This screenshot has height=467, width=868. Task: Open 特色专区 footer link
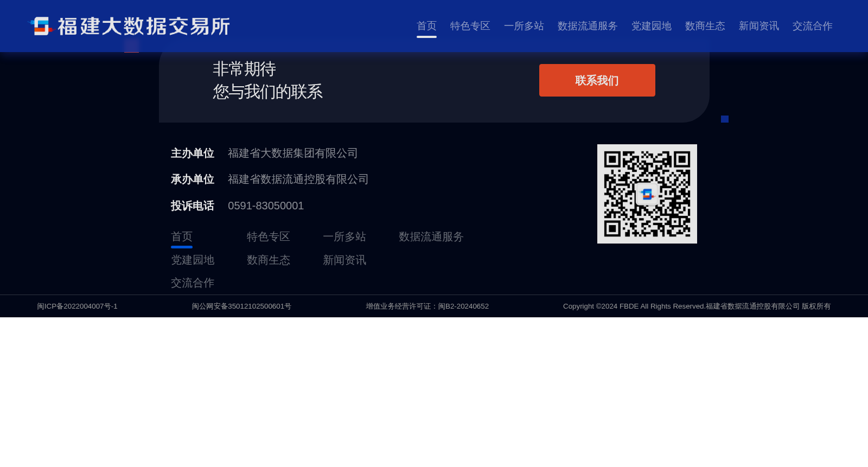click(269, 236)
